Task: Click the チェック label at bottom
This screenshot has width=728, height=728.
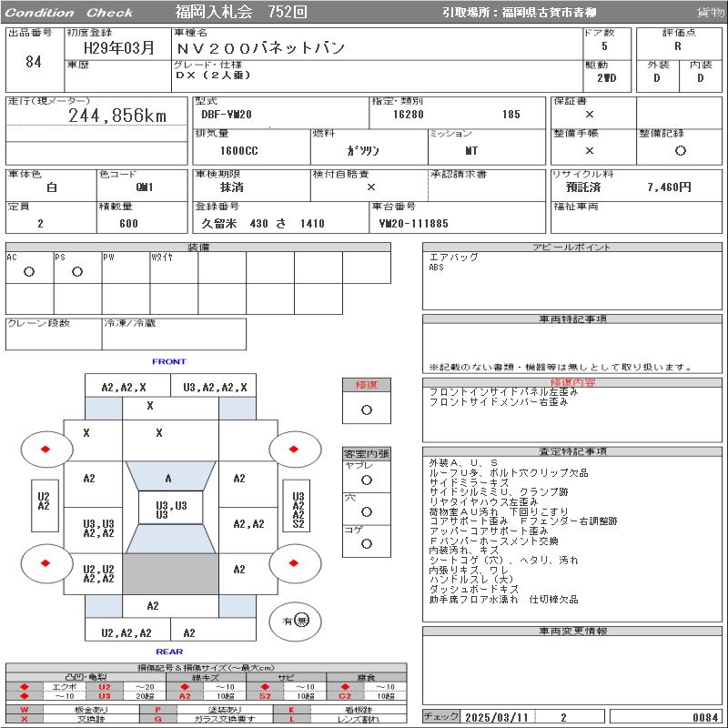Action: point(441,717)
